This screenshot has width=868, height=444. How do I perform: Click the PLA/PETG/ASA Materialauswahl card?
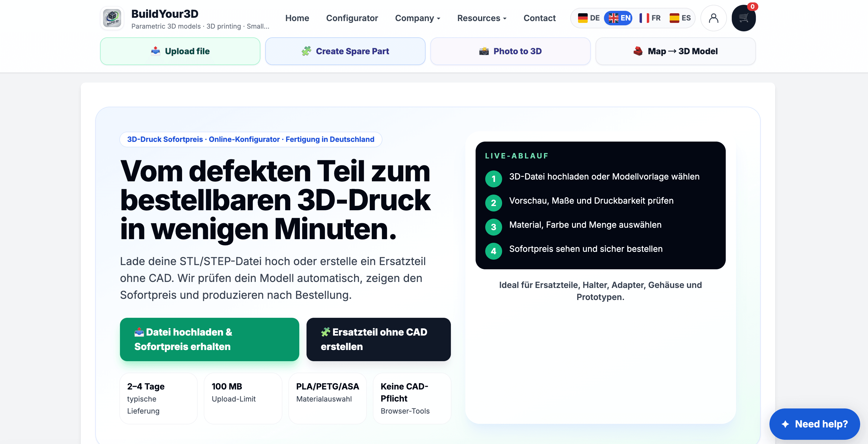(x=327, y=398)
